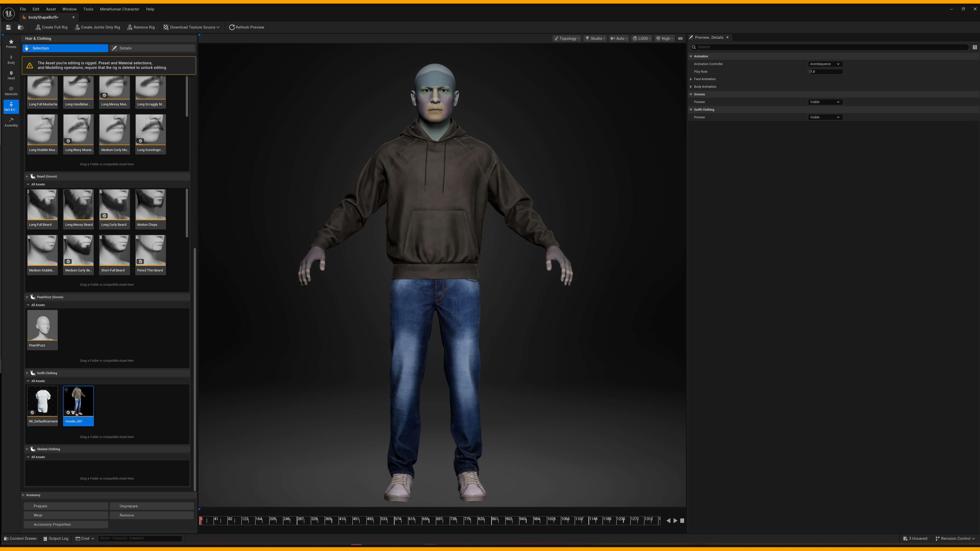Open the Edit menu
This screenshot has width=980, height=551.
36,9
